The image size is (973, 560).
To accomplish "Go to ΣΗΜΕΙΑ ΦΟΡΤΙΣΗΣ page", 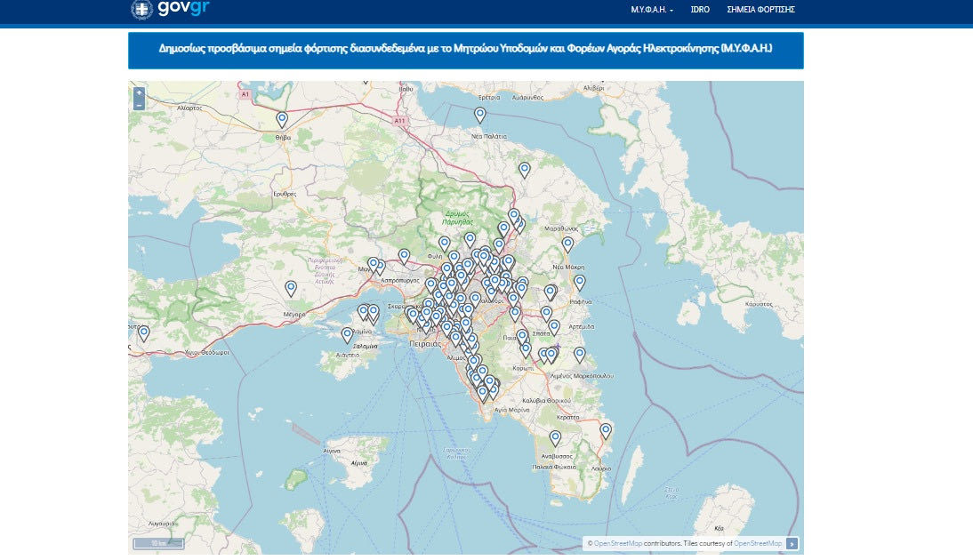I will (760, 10).
